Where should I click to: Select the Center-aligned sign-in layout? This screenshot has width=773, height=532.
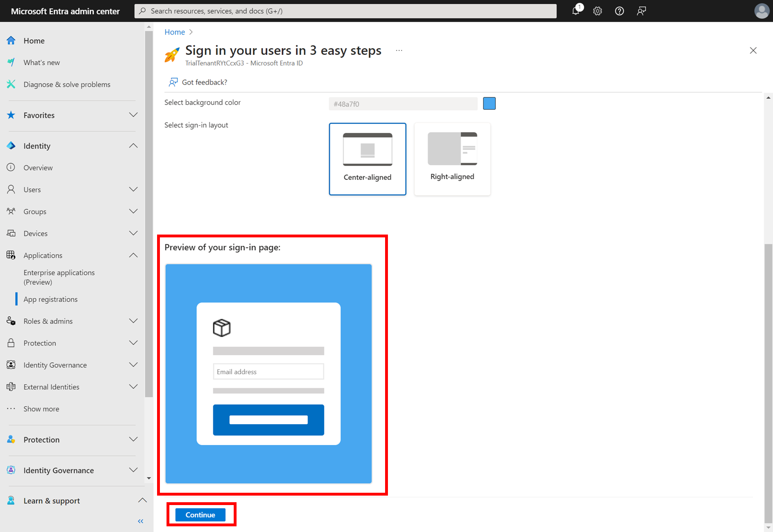click(368, 159)
